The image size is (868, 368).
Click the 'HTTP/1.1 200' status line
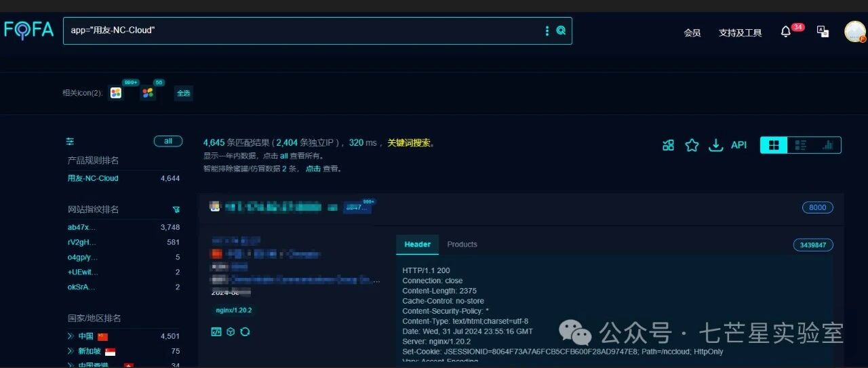tap(426, 270)
